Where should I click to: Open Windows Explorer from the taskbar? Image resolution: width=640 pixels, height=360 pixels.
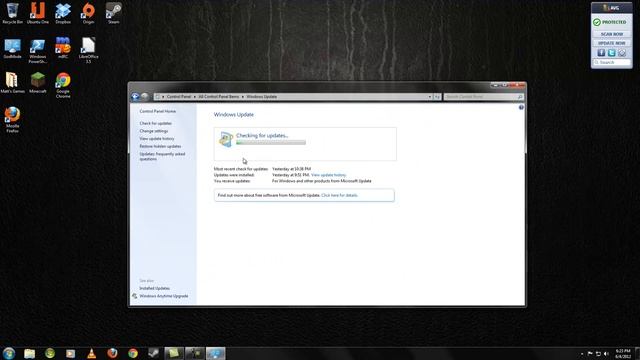[x=29, y=353]
